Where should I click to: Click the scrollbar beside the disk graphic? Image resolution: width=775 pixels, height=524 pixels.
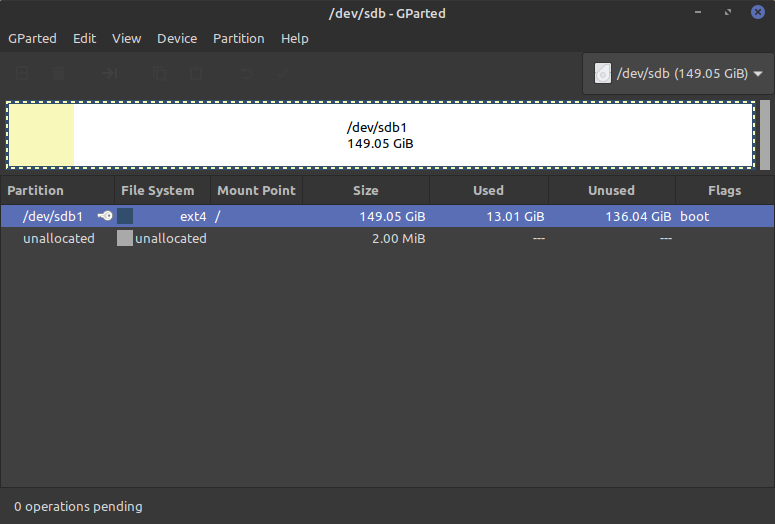point(765,135)
